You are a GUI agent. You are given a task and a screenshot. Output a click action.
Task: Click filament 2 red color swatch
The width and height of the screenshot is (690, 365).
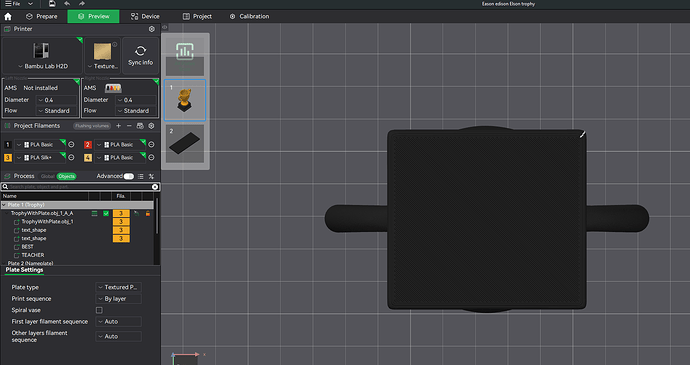(88, 144)
